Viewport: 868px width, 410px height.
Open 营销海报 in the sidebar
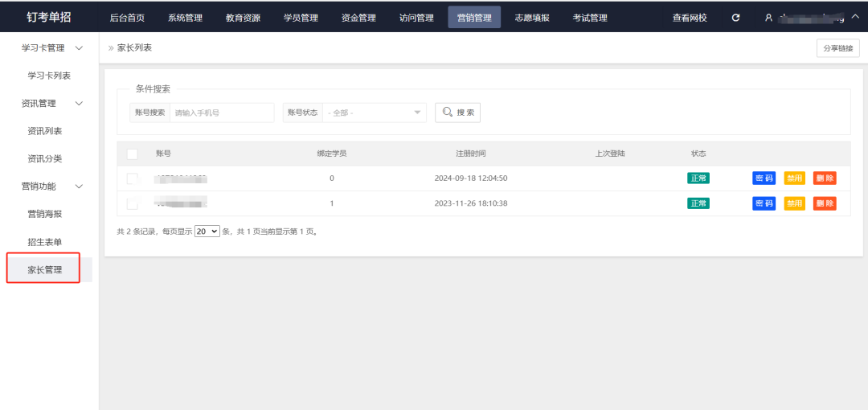click(45, 214)
